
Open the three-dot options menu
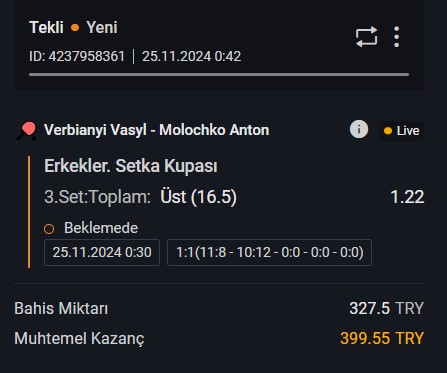[x=396, y=37]
